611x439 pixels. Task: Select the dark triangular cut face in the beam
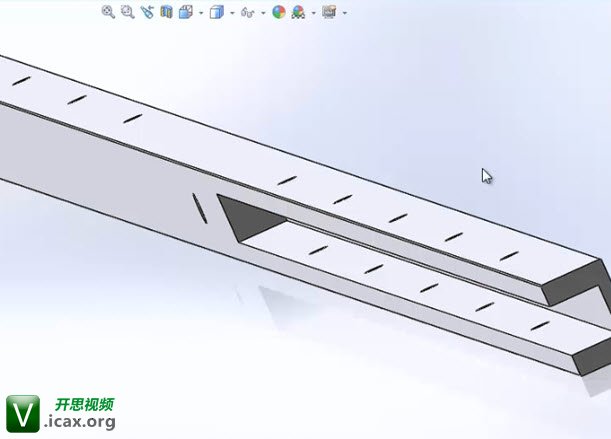(x=249, y=218)
